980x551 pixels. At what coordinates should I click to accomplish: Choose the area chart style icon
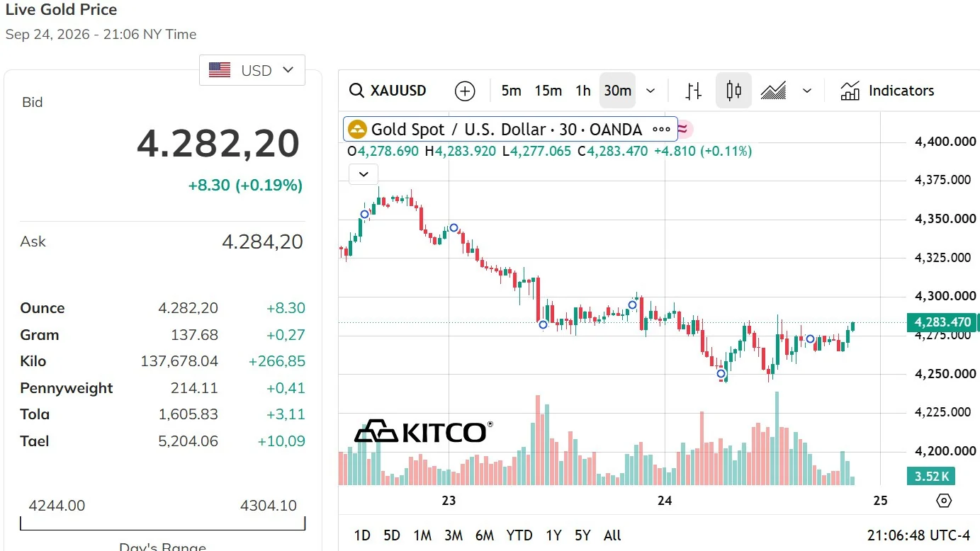point(773,91)
